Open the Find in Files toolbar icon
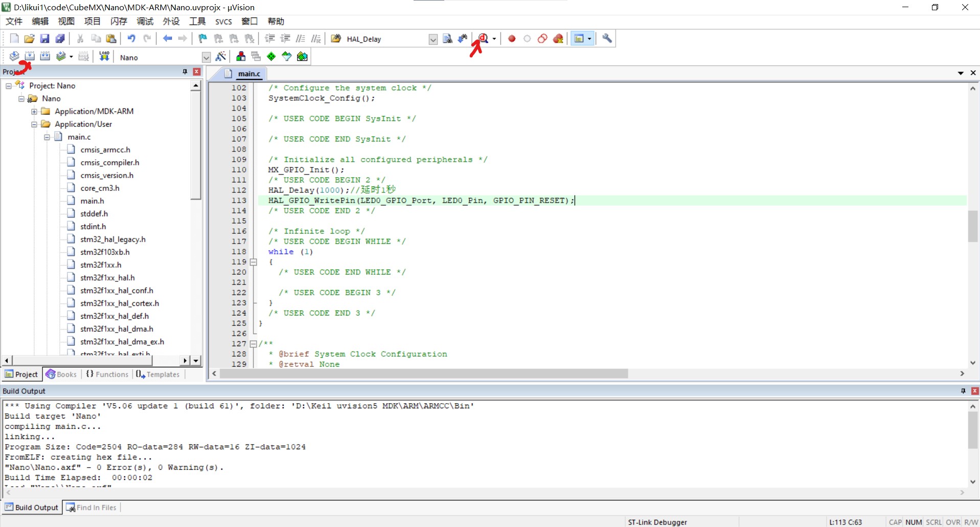Image resolution: width=980 pixels, height=527 pixels. tap(336, 39)
